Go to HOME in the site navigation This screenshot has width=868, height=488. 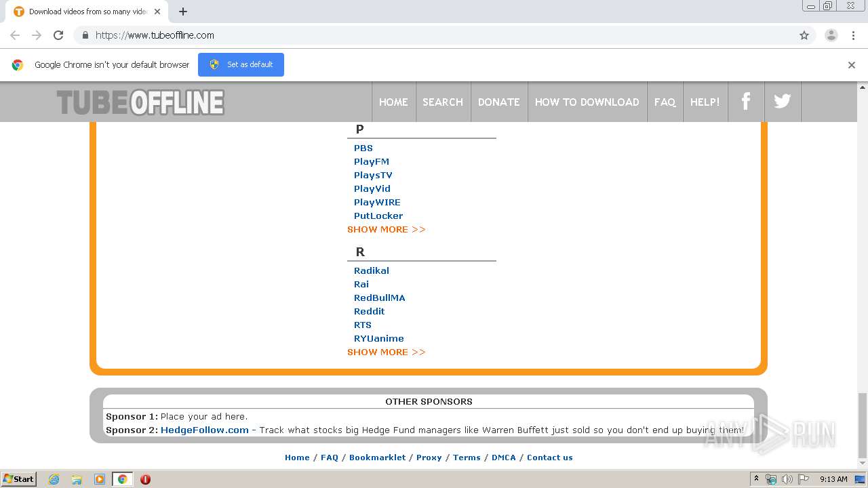point(393,102)
